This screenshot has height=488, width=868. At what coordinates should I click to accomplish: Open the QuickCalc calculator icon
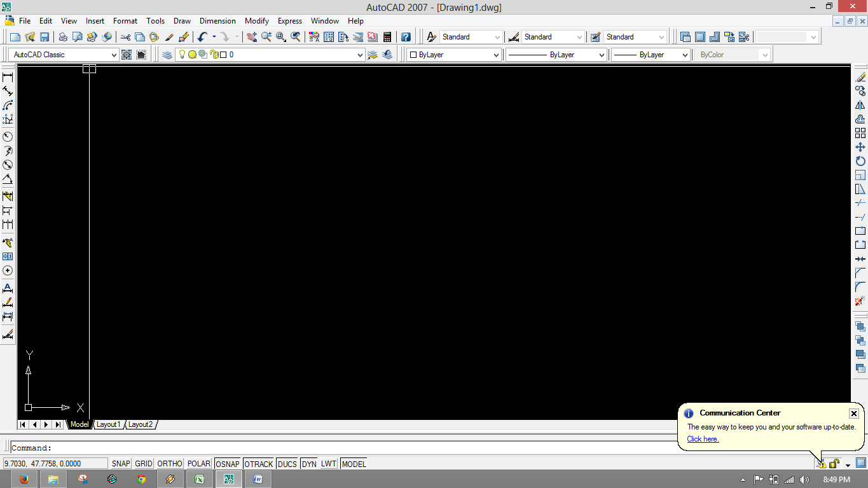[x=387, y=37]
